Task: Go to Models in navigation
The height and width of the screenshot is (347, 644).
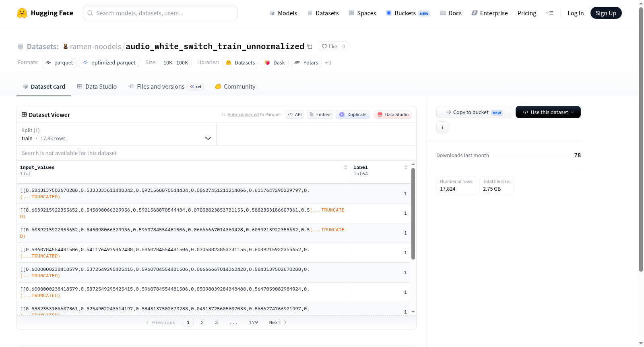Action: coord(283,13)
